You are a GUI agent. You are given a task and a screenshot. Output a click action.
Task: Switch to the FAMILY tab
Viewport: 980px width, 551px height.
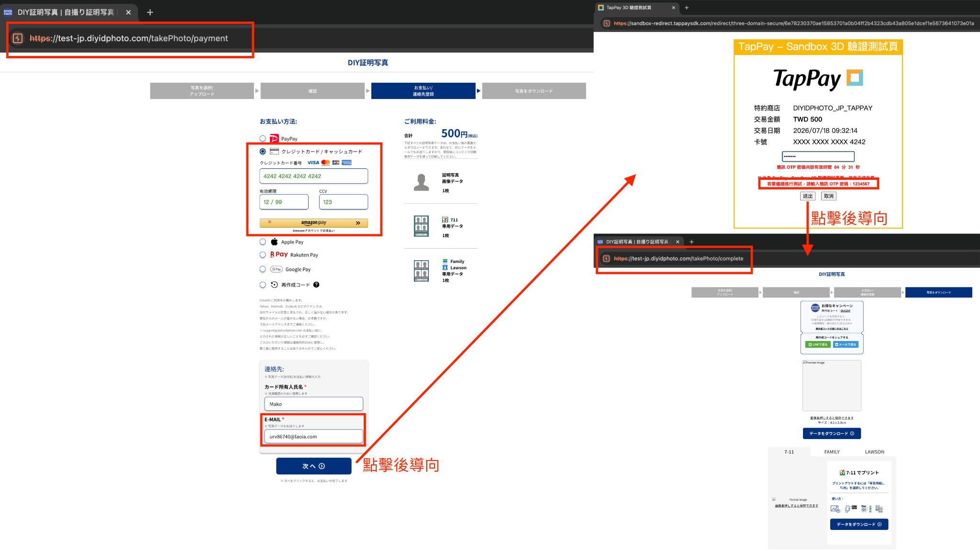[x=832, y=452]
